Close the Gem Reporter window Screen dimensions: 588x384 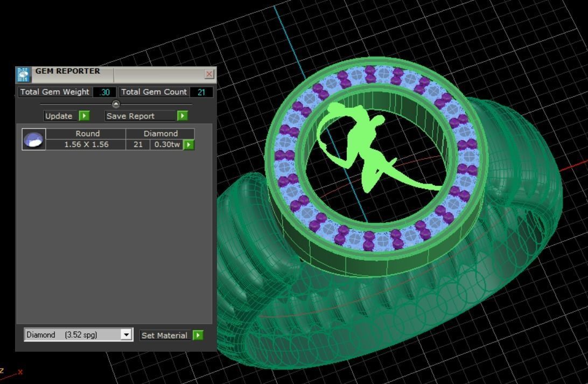tap(209, 74)
